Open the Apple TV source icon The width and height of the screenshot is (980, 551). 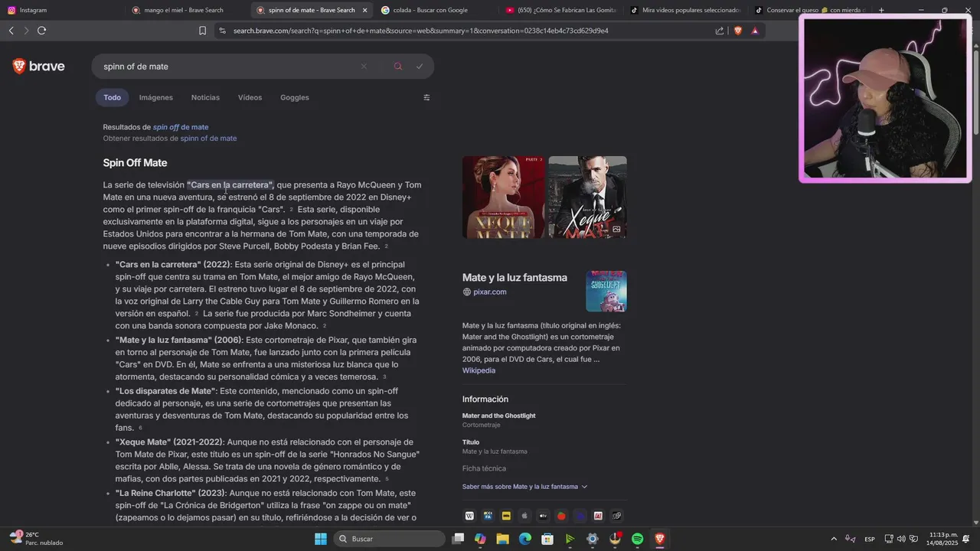543,516
